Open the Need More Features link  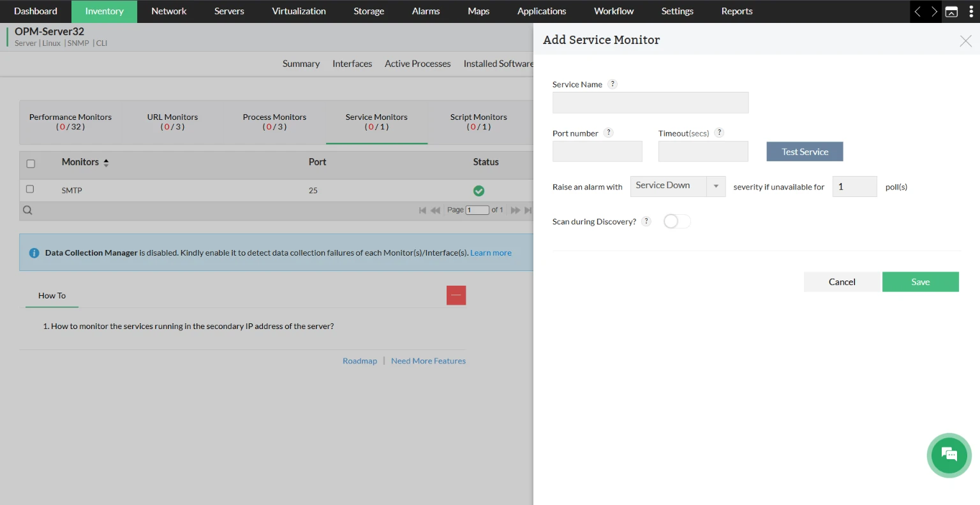pos(428,361)
